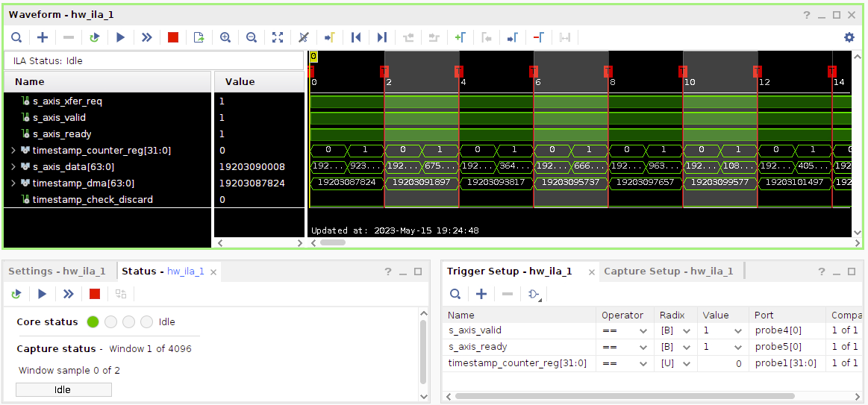Export ILA waveform data
The image size is (868, 405).
point(199,37)
